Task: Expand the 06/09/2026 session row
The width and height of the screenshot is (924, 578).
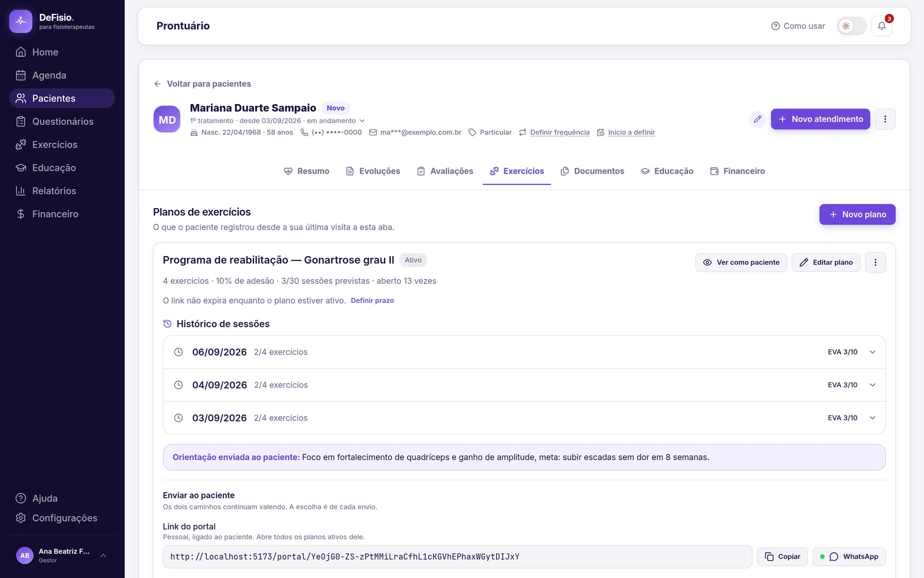Action: click(x=524, y=352)
